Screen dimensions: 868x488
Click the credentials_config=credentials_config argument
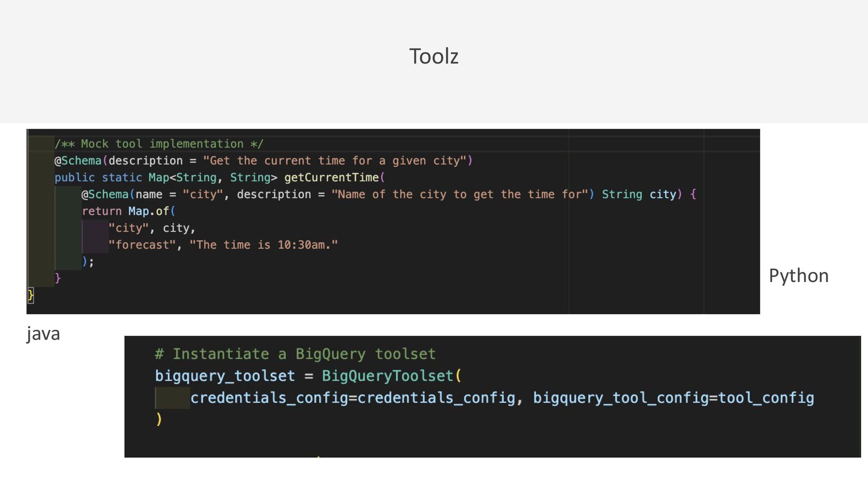click(x=353, y=398)
